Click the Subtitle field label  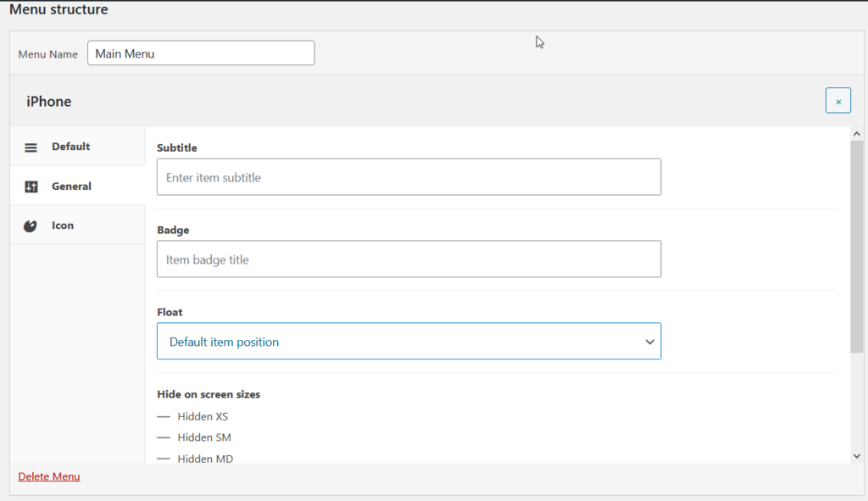coord(177,148)
